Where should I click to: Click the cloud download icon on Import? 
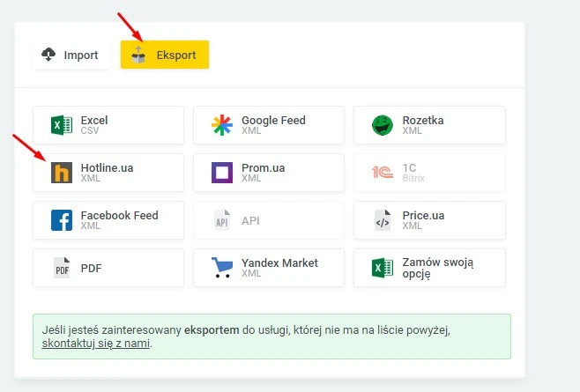coord(48,55)
